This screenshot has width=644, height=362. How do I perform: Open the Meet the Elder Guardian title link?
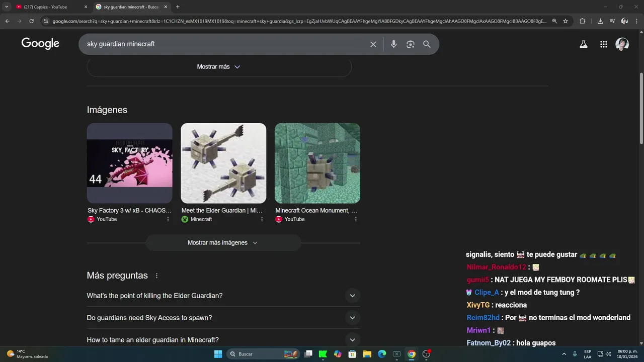coord(222,211)
